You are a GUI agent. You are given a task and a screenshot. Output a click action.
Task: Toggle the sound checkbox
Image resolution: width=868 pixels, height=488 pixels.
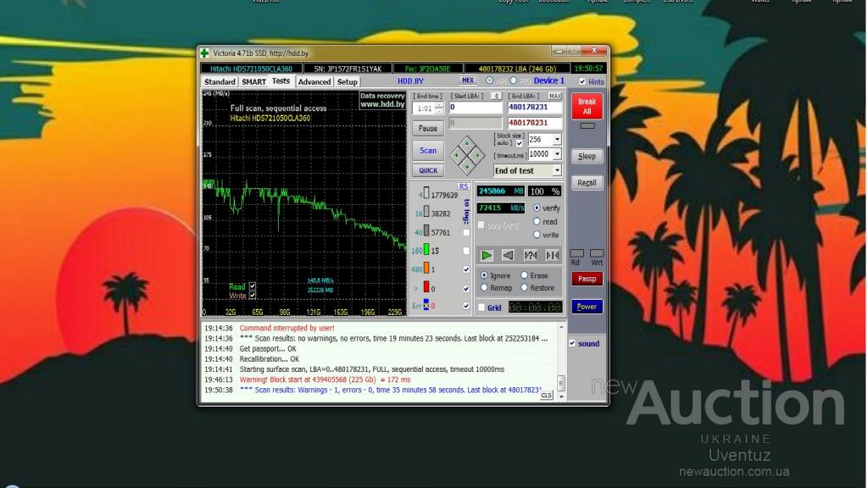point(572,343)
